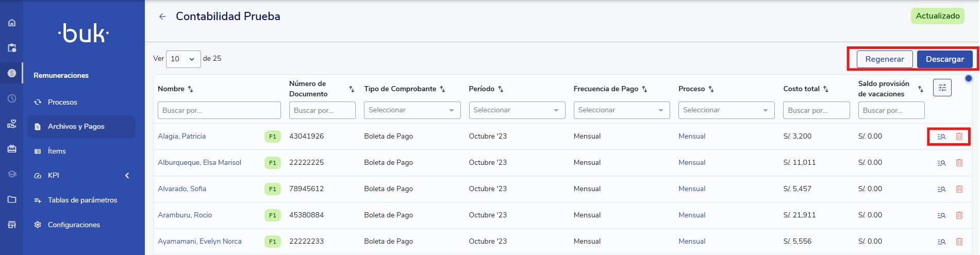Open the Tipo de Comprobante filter dropdown
This screenshot has width=980, height=255.
pyautogui.click(x=412, y=110)
